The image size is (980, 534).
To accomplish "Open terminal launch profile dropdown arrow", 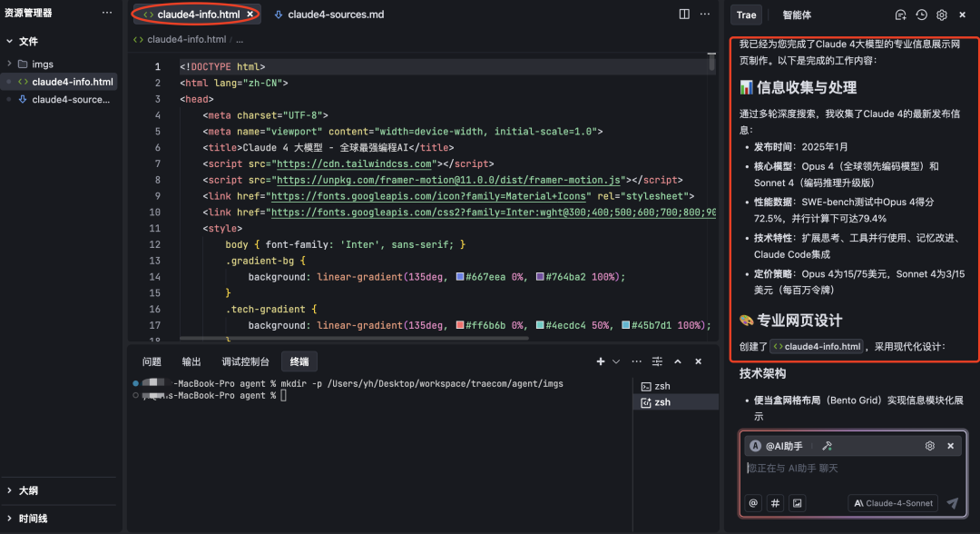I will pyautogui.click(x=616, y=361).
